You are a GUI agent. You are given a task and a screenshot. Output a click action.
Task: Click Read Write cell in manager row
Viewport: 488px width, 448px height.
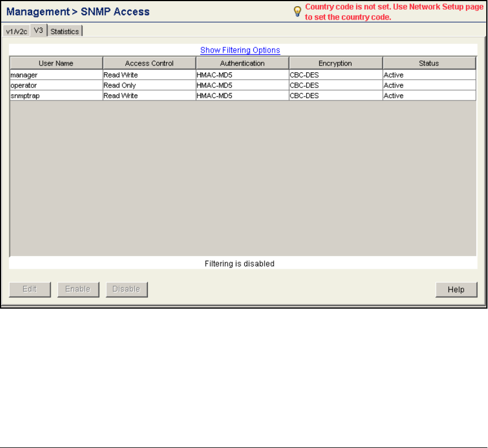click(149, 75)
